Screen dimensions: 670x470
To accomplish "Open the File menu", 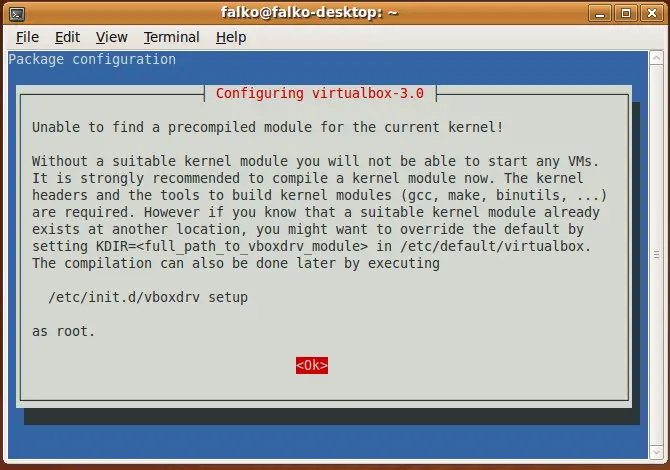I will (x=27, y=38).
